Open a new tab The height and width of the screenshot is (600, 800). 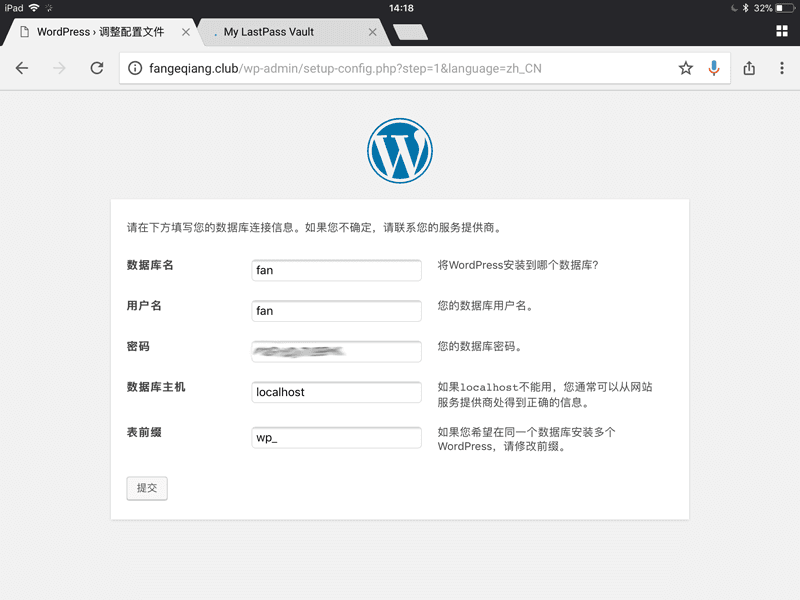click(x=411, y=32)
